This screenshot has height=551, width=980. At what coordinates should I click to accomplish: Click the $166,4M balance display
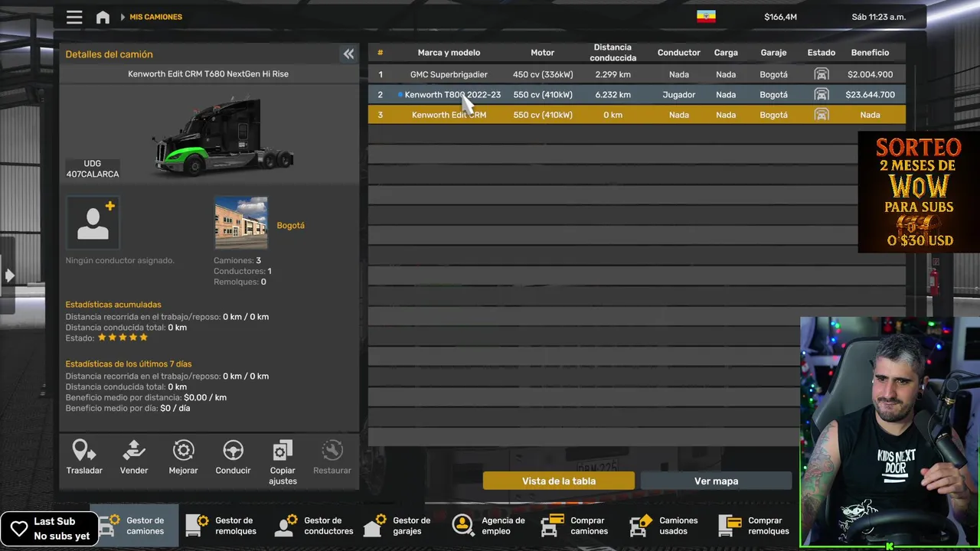[780, 17]
